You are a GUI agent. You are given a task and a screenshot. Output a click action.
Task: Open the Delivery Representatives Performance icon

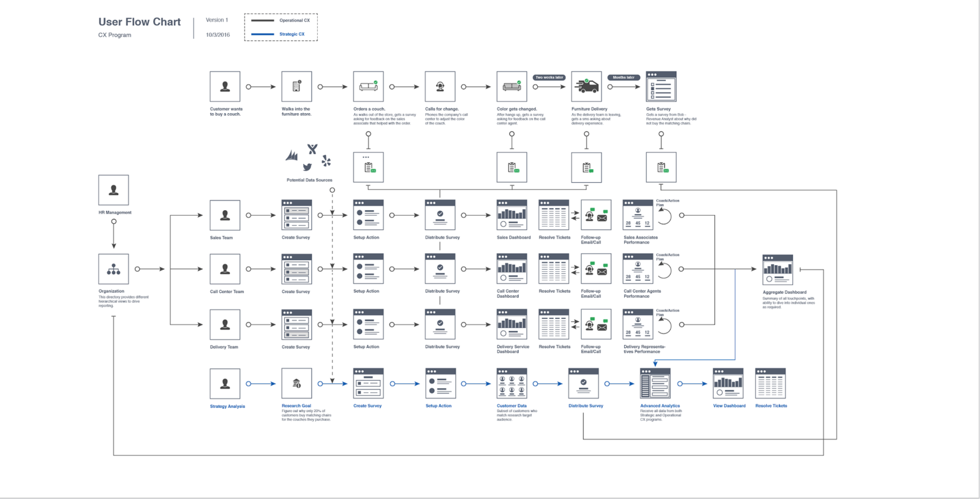coord(638,324)
